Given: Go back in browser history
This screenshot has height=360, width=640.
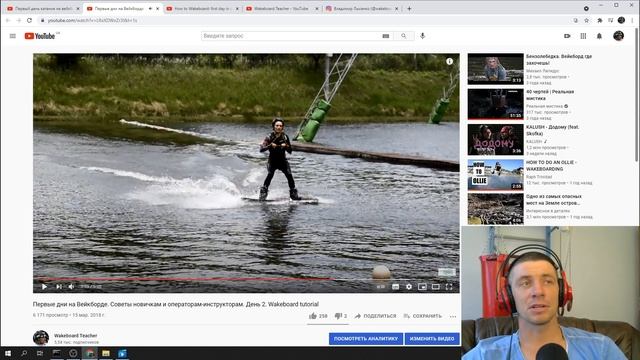Looking at the screenshot, I should click(8, 20).
